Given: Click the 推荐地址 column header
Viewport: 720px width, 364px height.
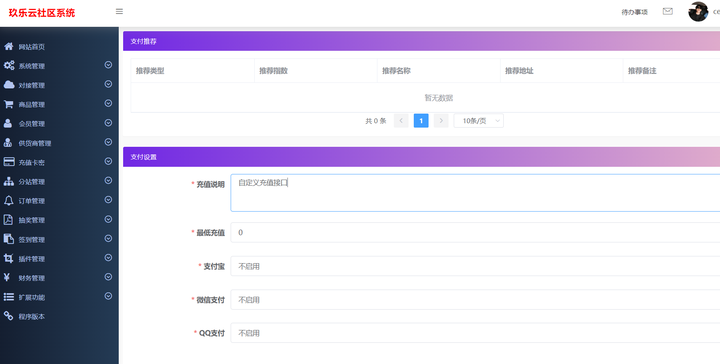Looking at the screenshot, I should tap(562, 71).
